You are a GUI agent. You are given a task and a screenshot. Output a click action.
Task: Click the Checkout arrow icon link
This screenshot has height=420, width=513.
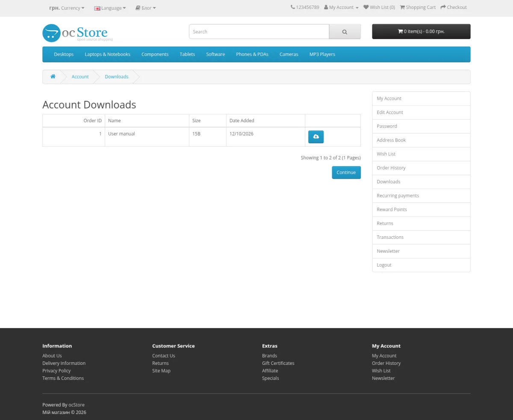pos(454,7)
